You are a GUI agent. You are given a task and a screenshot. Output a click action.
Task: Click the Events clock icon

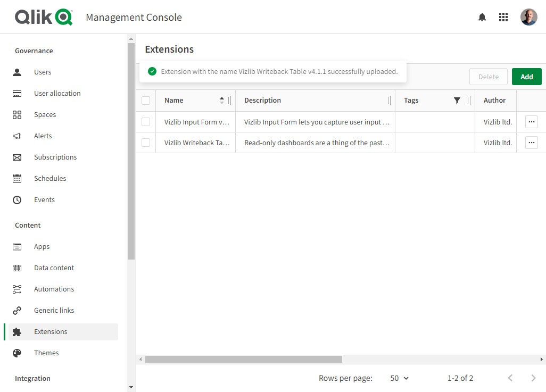(x=17, y=200)
